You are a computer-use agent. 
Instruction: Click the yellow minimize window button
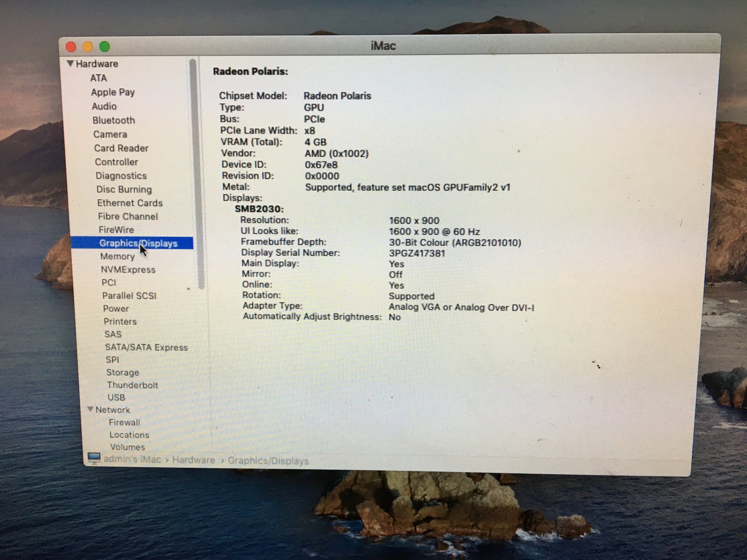pos(88,47)
